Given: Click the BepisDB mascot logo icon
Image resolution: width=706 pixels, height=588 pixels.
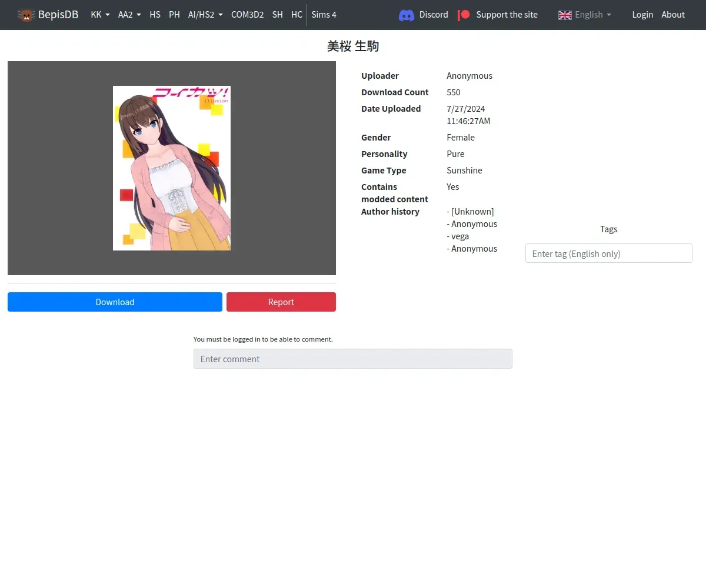Looking at the screenshot, I should pyautogui.click(x=26, y=15).
